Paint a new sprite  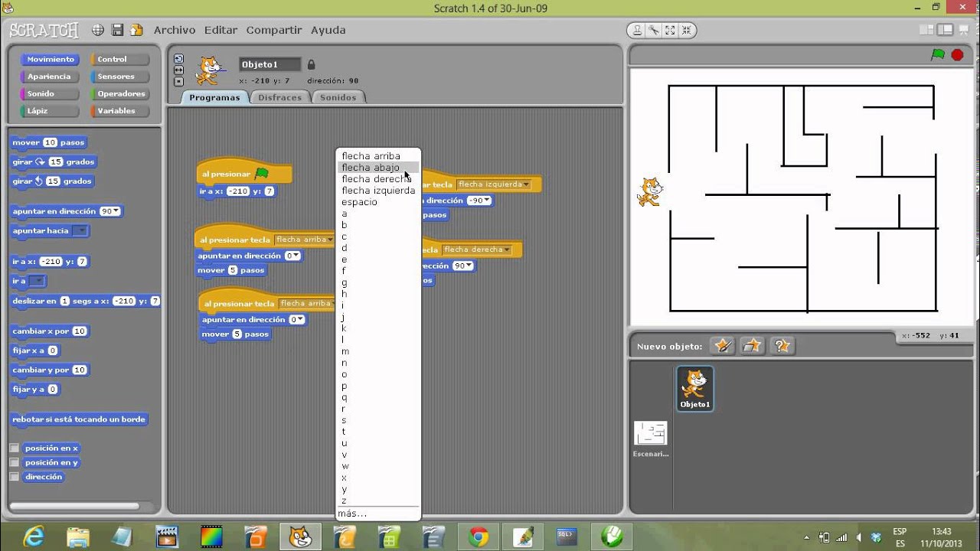tap(722, 346)
